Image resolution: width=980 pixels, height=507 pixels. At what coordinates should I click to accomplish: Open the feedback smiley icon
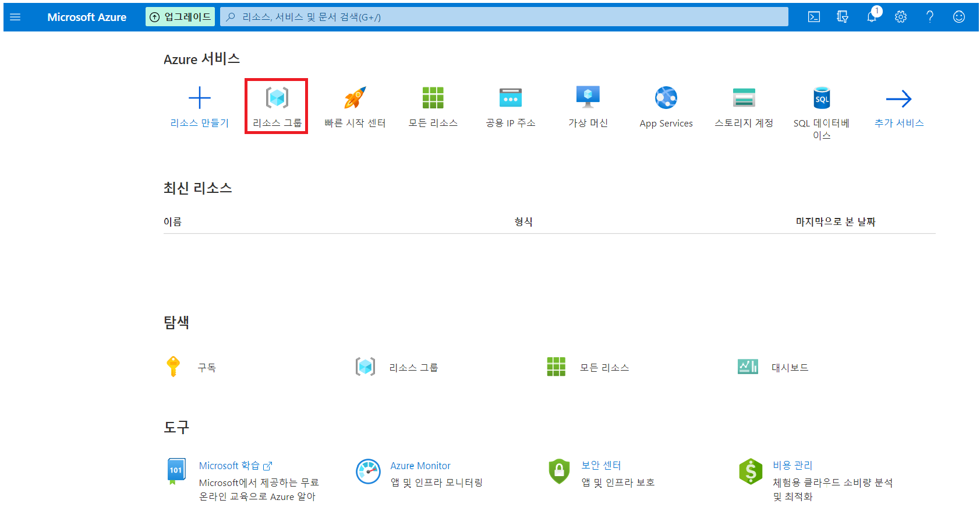959,17
